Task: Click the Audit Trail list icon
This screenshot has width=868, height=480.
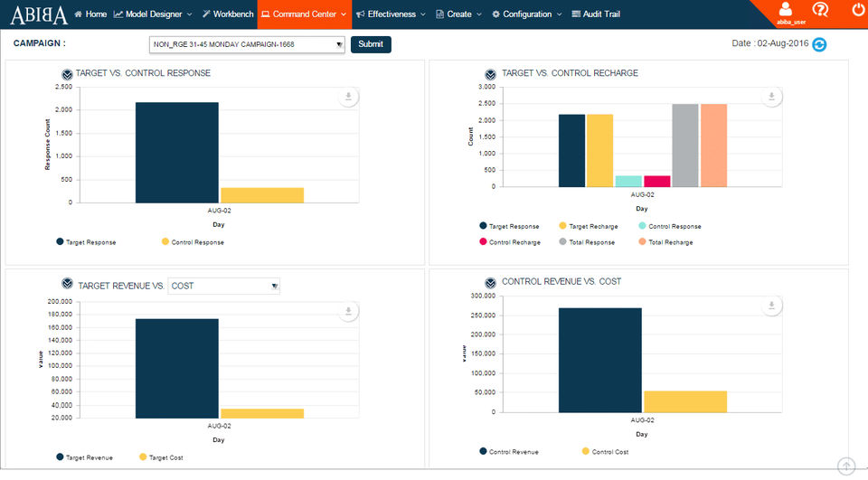Action: coord(576,14)
